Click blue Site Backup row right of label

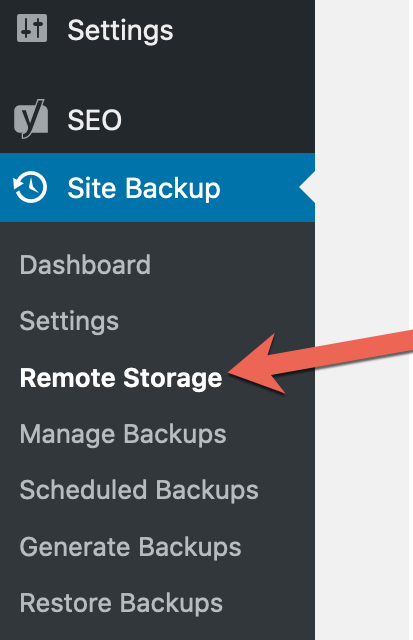261,188
